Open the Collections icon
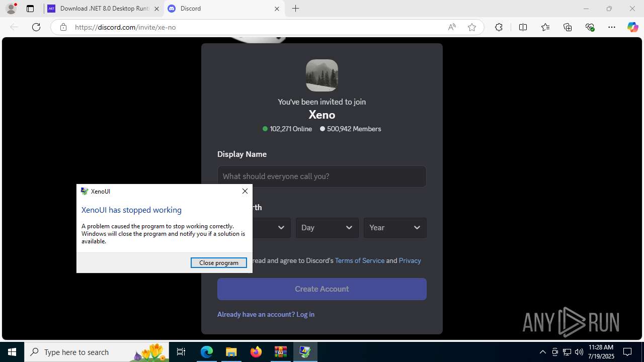Viewport: 644px width, 362px height. 568,27
